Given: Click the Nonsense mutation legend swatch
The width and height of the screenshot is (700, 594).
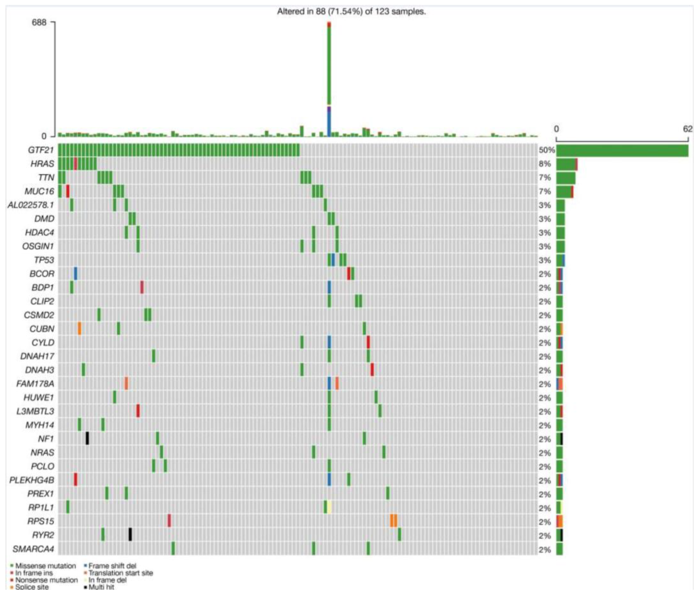Looking at the screenshot, I should 12,580.
